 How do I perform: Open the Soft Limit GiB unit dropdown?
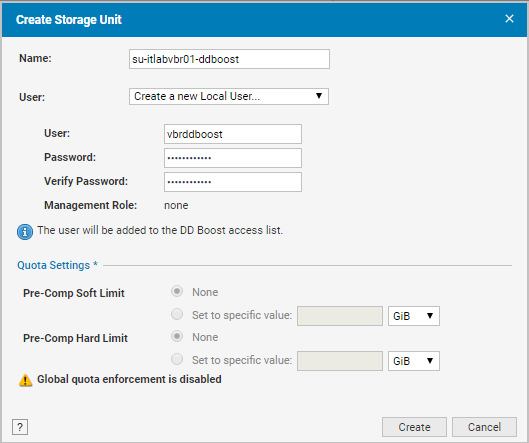coord(414,316)
